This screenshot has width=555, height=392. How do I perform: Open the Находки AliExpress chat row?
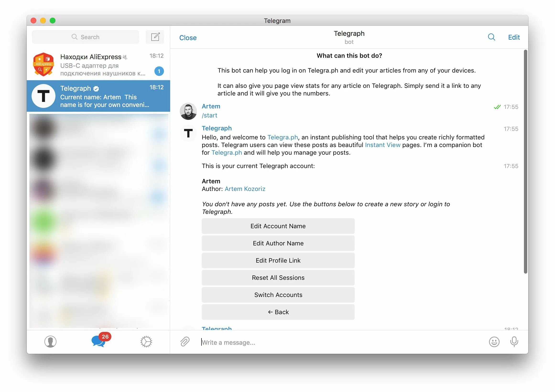[98, 64]
